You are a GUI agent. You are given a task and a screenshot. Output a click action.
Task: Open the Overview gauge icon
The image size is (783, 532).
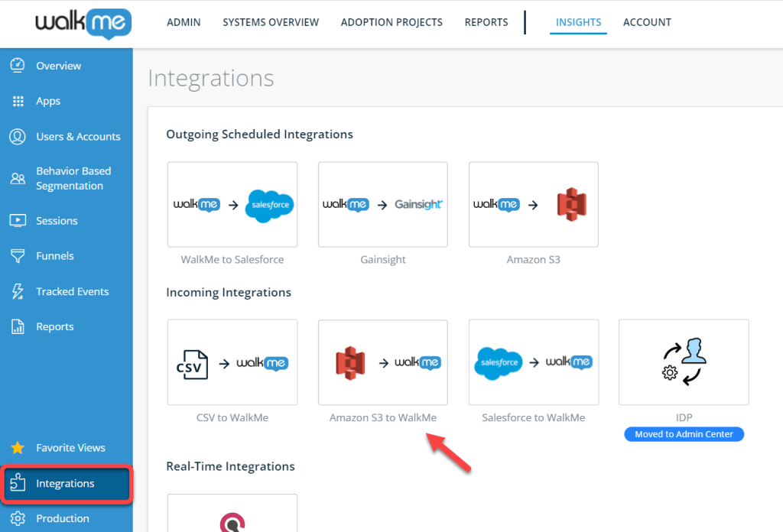coord(18,66)
